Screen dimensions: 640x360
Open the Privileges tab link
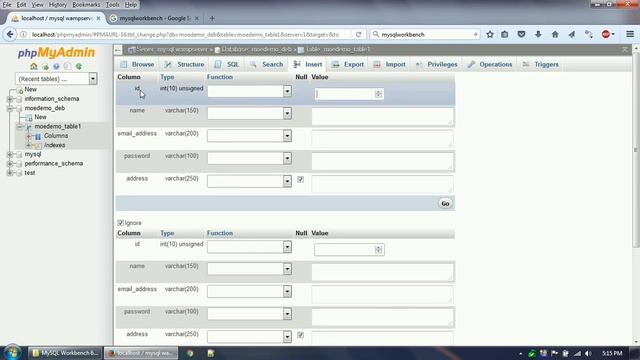(437, 64)
